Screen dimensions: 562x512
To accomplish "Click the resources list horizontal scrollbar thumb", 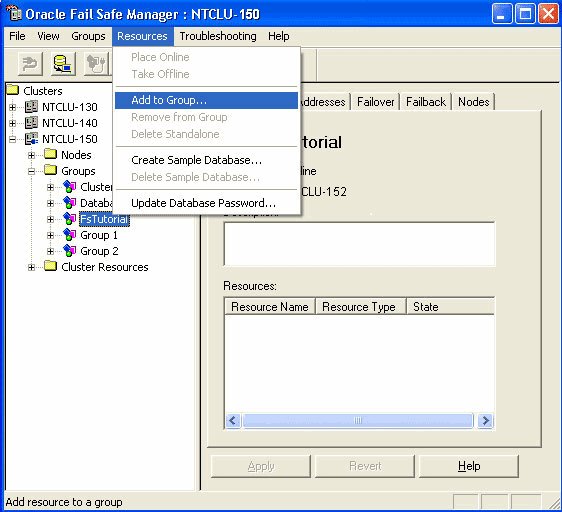I will 358,420.
